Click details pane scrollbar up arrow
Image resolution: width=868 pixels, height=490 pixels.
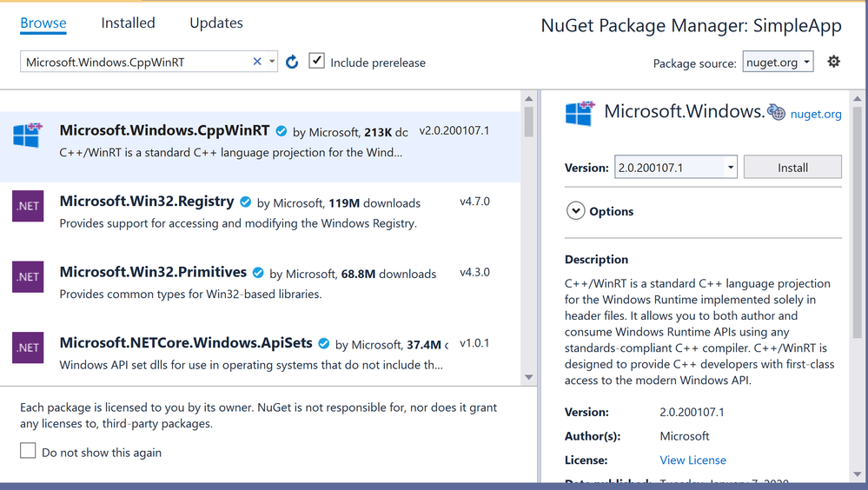pyautogui.click(x=858, y=98)
